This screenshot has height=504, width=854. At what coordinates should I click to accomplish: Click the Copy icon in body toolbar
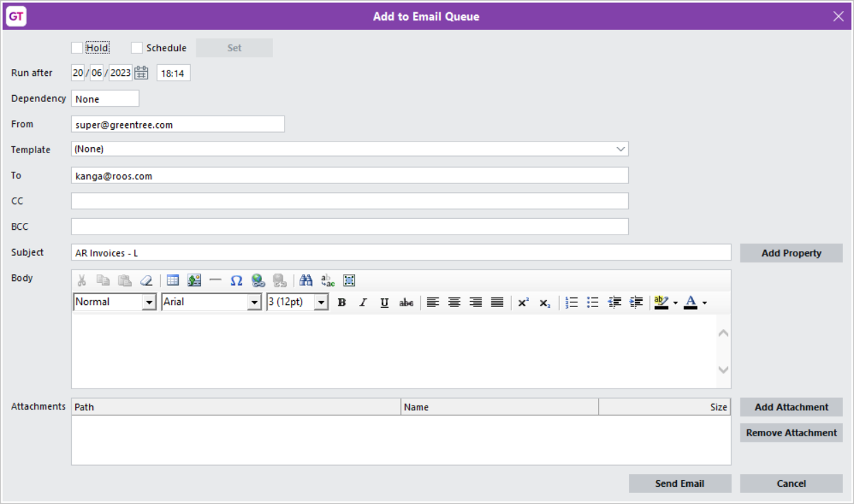tap(103, 280)
